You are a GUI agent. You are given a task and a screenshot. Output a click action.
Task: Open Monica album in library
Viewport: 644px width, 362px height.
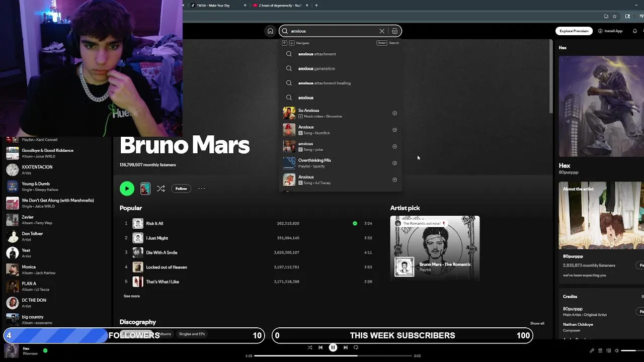55,269
